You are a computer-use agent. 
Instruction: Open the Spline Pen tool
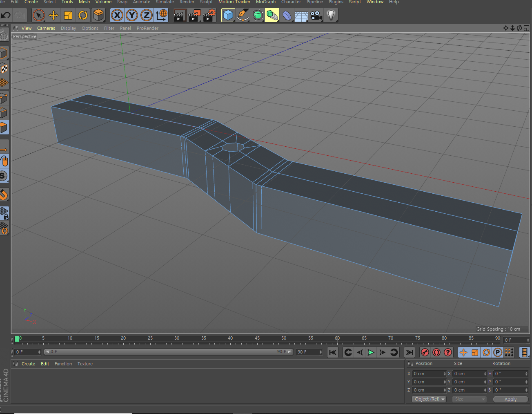tap(243, 16)
